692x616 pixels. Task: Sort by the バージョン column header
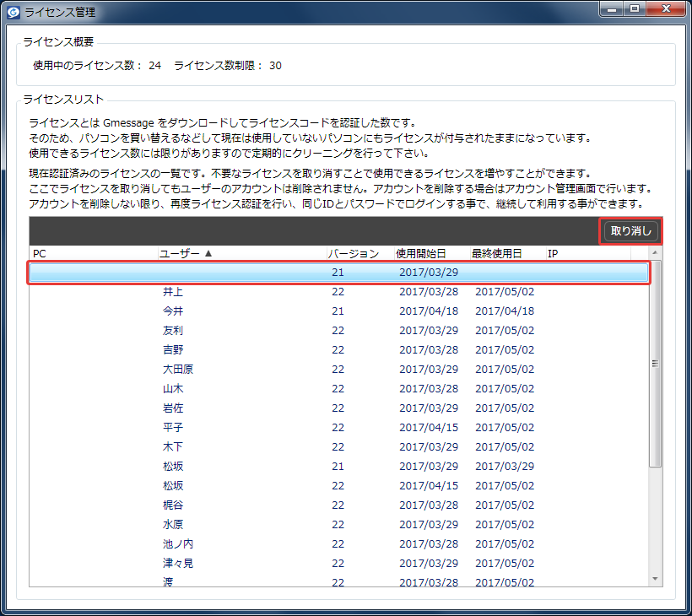coord(360,254)
